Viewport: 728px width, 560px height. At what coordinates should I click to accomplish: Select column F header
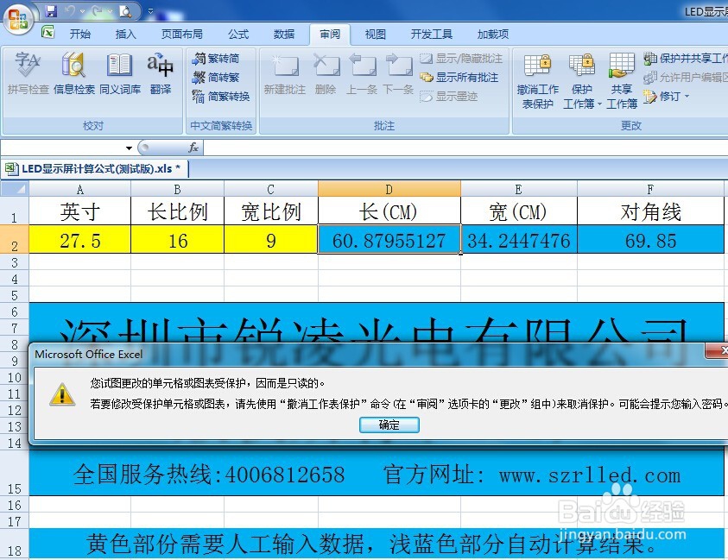click(650, 189)
